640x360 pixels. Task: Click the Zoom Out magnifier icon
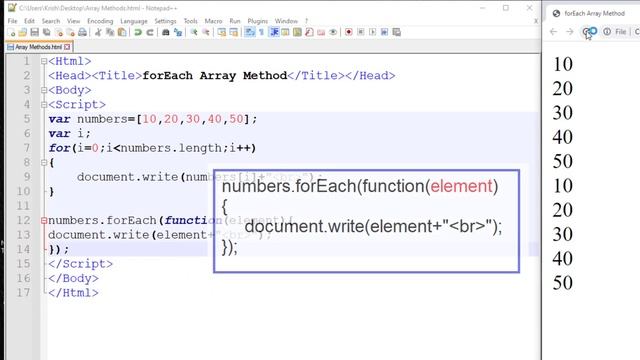[206, 32]
